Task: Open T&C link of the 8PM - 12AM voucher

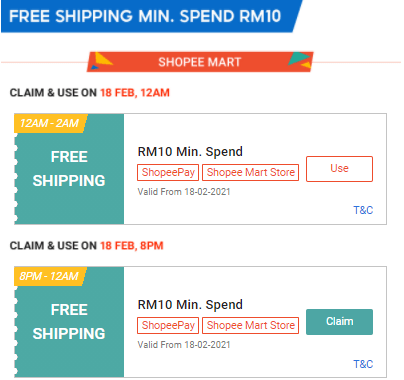Action: point(363,364)
